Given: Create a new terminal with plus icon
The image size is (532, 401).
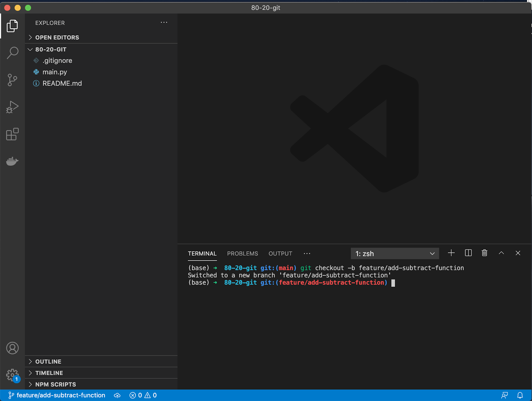Looking at the screenshot, I should 451,253.
